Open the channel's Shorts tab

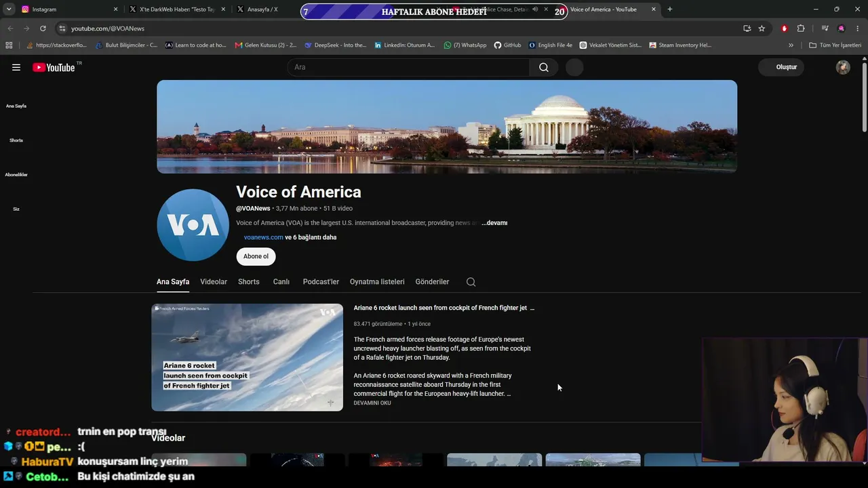[249, 282]
